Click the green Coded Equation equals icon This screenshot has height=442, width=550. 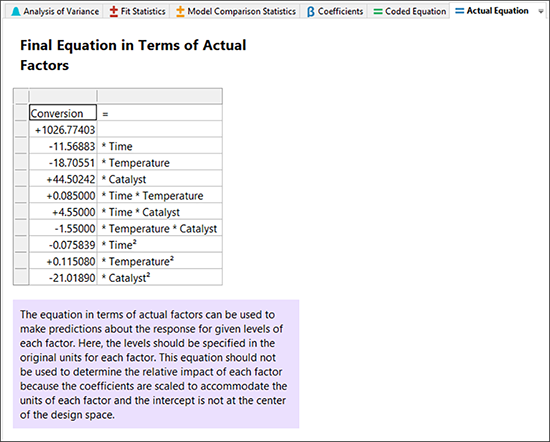click(378, 12)
